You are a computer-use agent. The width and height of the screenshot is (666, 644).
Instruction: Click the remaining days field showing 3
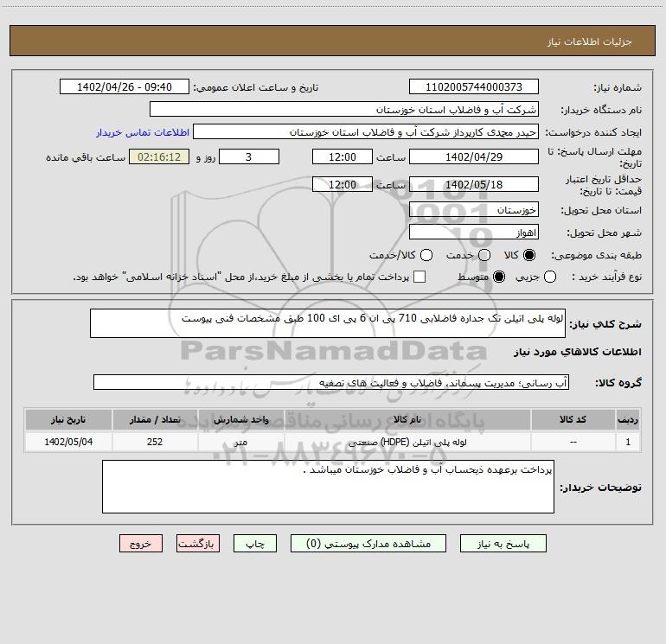(x=249, y=156)
